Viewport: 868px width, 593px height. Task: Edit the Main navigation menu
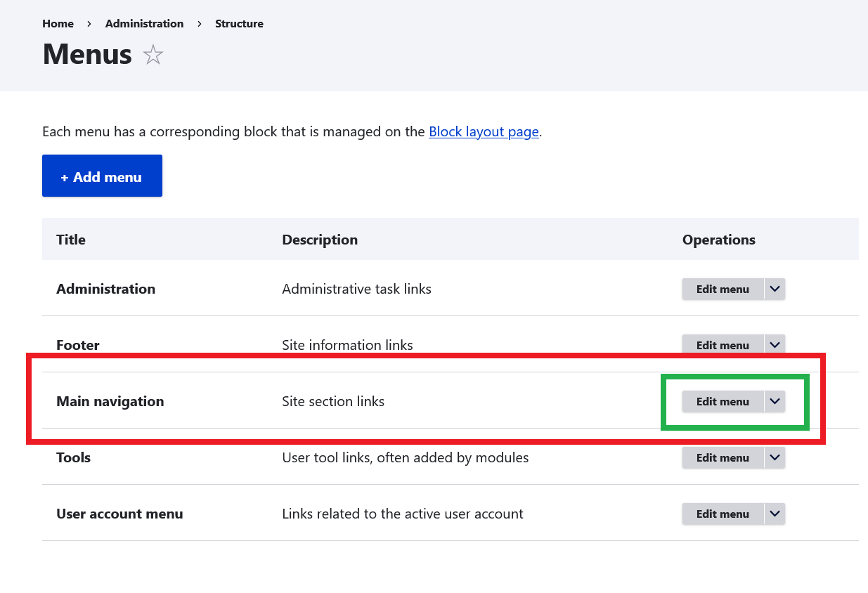point(722,401)
